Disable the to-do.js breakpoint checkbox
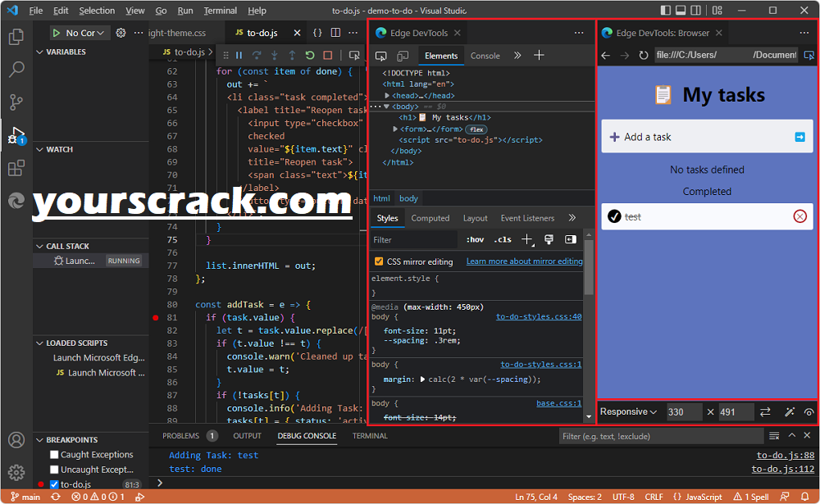This screenshot has width=820, height=504. click(x=54, y=484)
